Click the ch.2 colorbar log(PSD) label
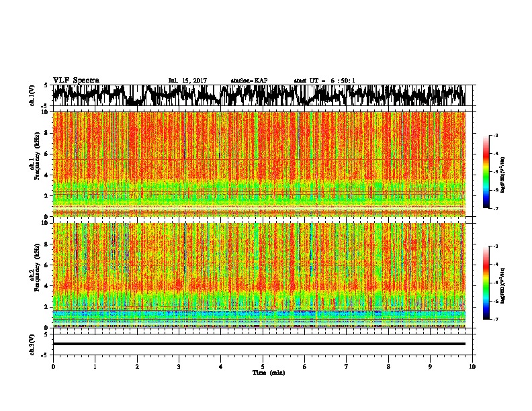The image size is (532, 411). point(503,285)
